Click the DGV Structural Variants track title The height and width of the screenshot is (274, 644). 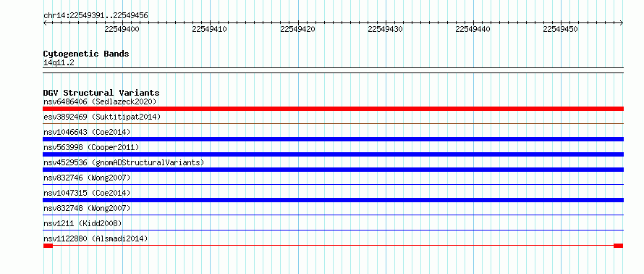tap(101, 93)
